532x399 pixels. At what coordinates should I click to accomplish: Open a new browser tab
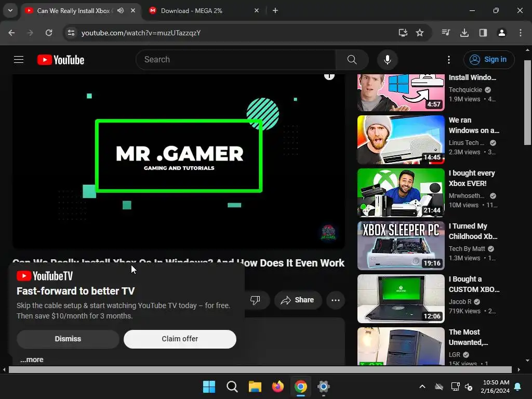tap(275, 10)
